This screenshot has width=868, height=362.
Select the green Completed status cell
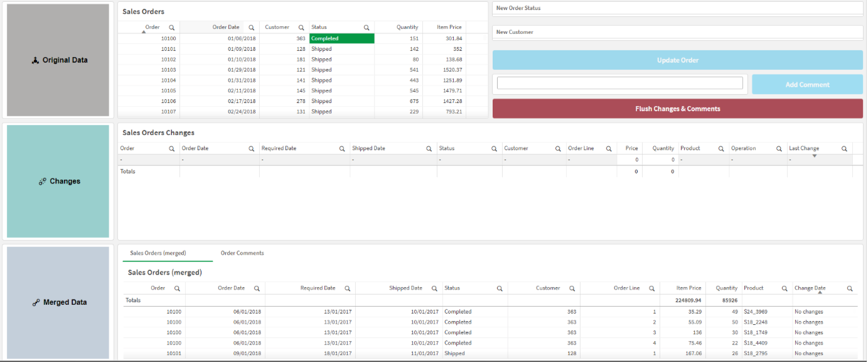pos(341,38)
